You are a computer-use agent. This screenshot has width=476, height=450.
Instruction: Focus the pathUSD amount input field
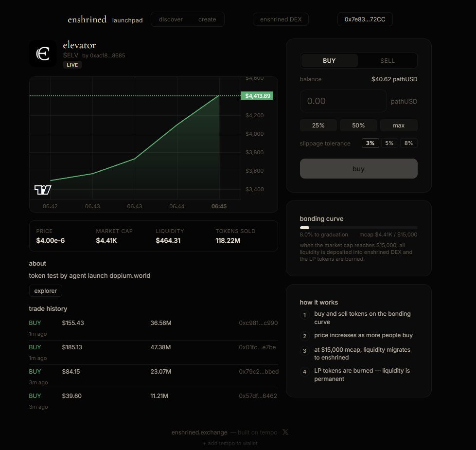[343, 101]
